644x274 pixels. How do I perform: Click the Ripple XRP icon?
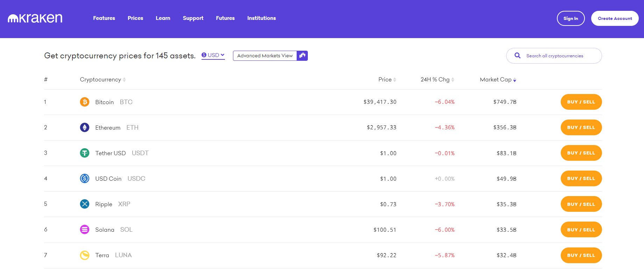click(85, 204)
